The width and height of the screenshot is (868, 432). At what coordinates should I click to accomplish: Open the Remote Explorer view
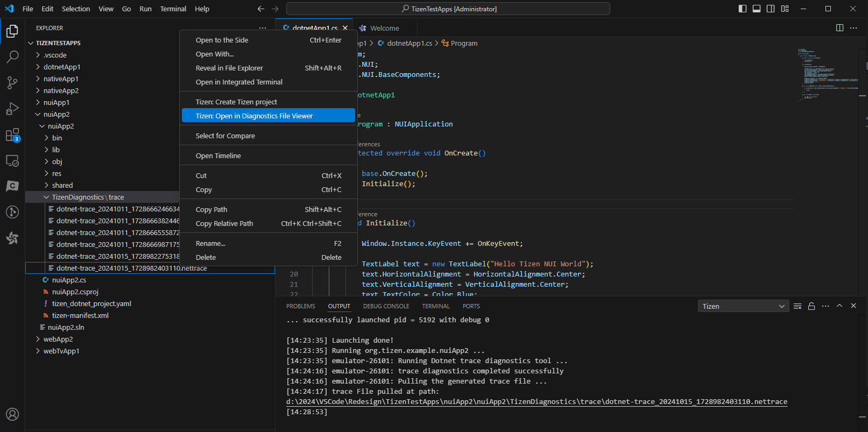click(12, 161)
